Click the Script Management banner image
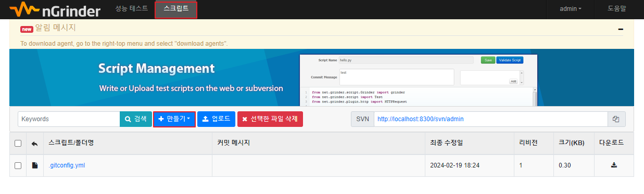 pyautogui.click(x=322, y=77)
